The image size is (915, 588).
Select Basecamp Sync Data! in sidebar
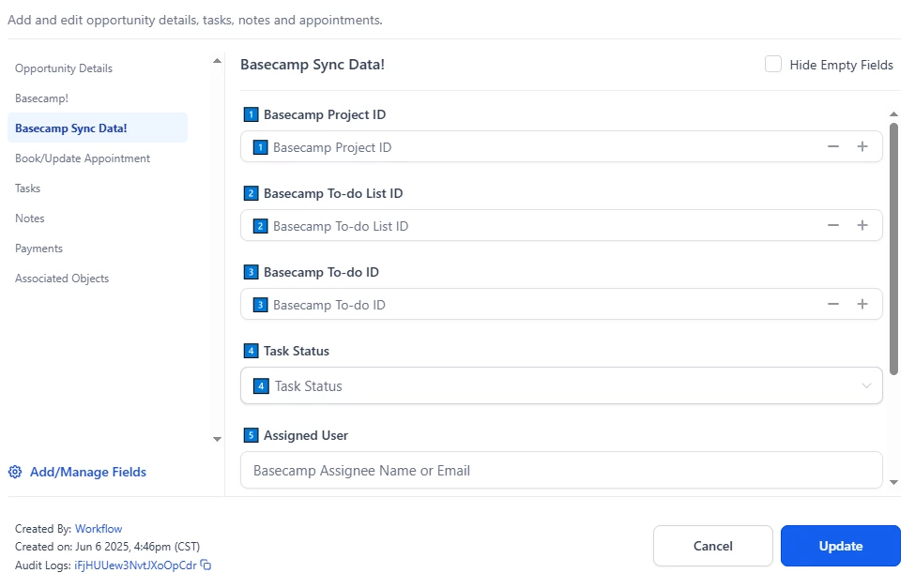pyautogui.click(x=98, y=128)
